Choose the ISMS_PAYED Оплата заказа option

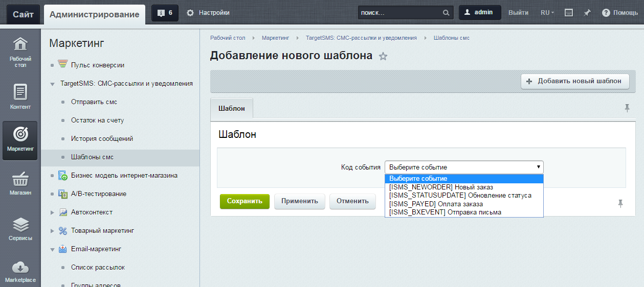pos(436,204)
